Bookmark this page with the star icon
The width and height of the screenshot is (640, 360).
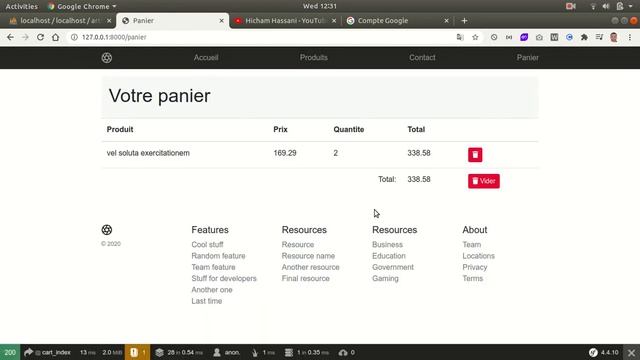tap(475, 37)
